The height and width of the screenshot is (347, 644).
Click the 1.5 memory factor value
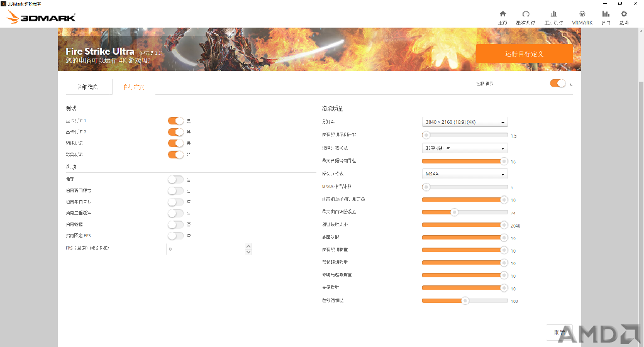pyautogui.click(x=513, y=136)
